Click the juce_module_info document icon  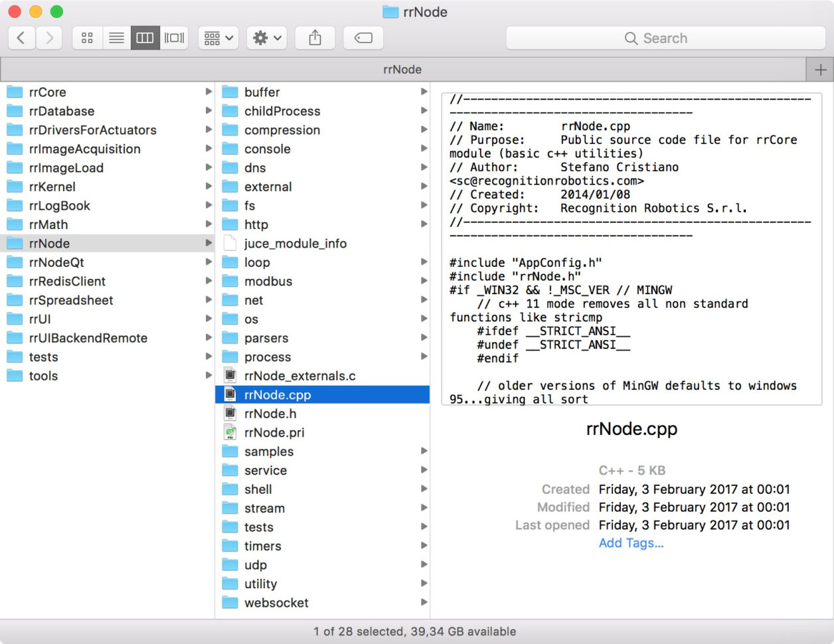click(x=230, y=243)
